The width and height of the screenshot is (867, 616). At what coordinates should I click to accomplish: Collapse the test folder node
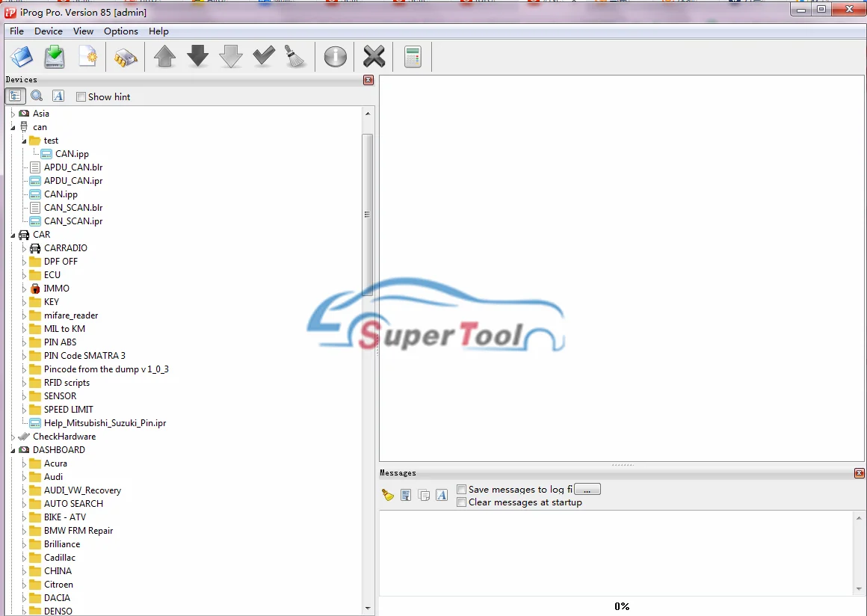point(25,141)
